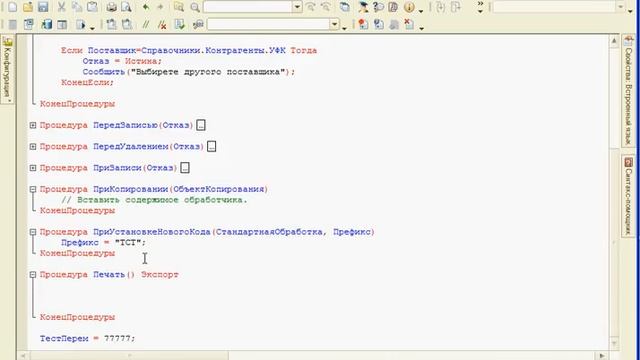This screenshot has height=360, width=640.
Task: Click the vertical scrollbar up arrow
Action: point(614,41)
